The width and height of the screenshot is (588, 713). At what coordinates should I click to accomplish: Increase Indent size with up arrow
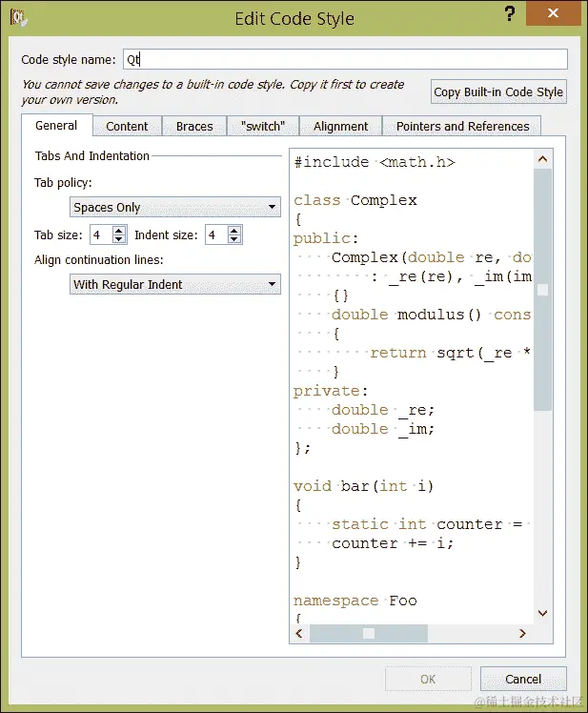[234, 230]
